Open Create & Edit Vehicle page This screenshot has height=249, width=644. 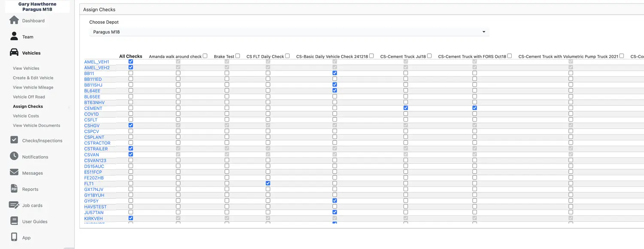(33, 78)
